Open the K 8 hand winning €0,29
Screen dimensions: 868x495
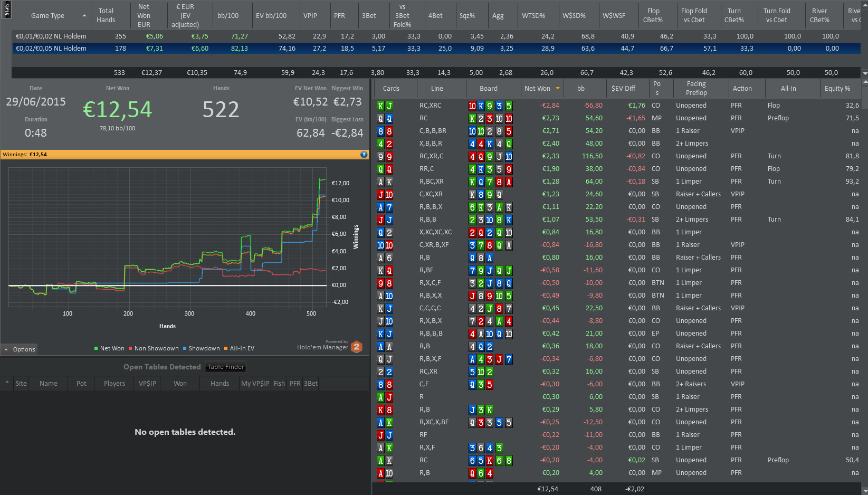pos(617,410)
